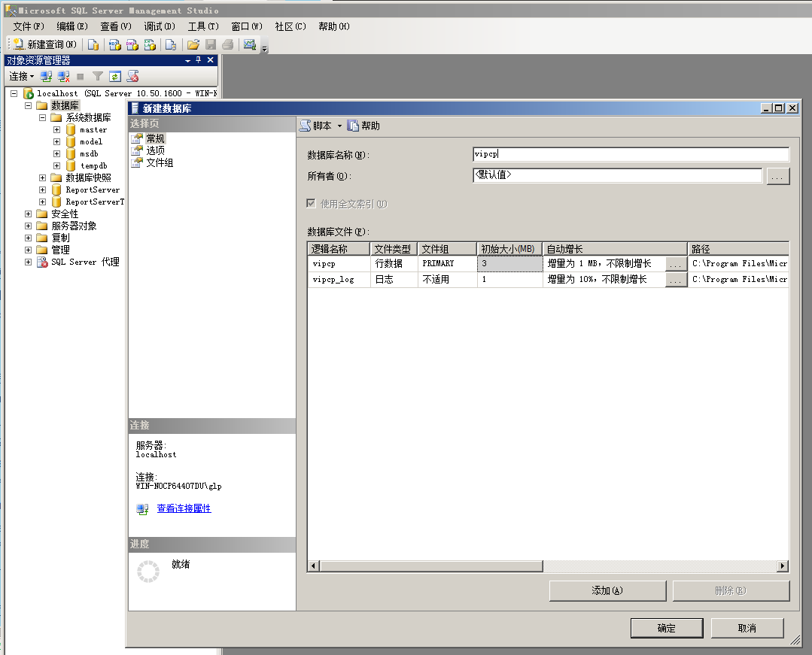Expand the SQL Server 代理 node

coord(28,262)
